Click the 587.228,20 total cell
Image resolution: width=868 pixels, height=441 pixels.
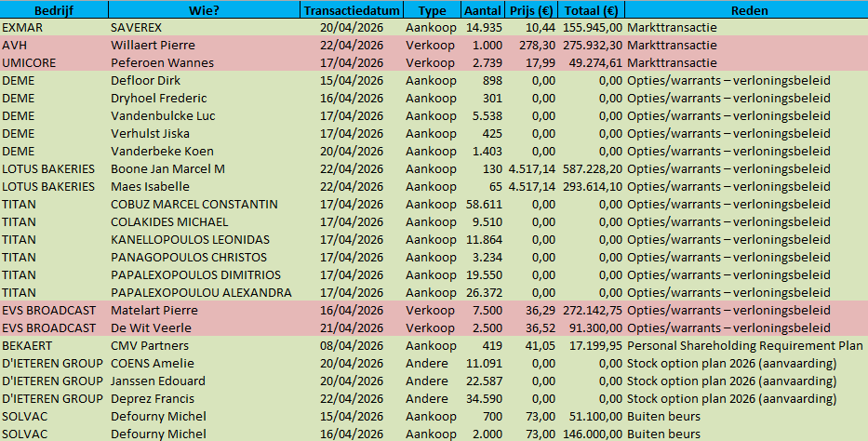[x=592, y=168]
